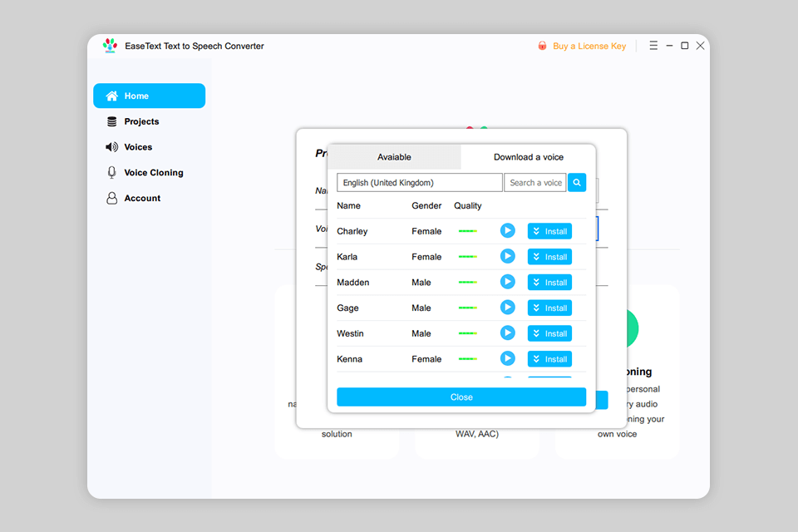The image size is (798, 532).
Task: Click the blue search magnifier button
Action: coord(577,182)
